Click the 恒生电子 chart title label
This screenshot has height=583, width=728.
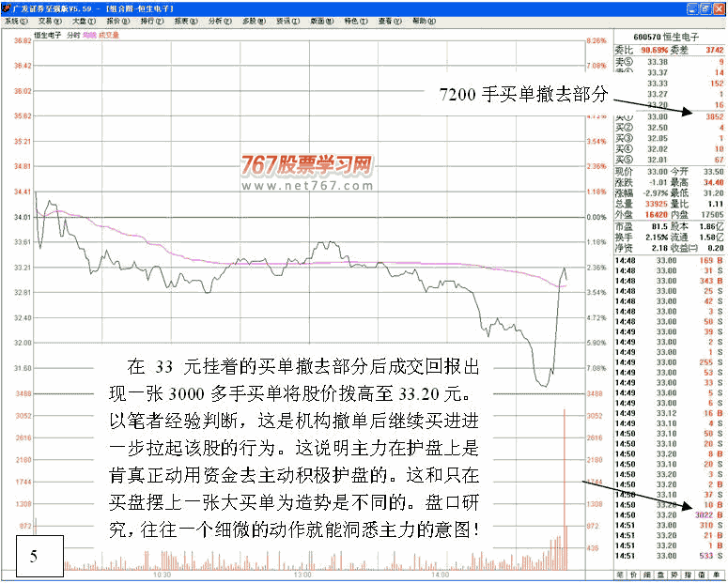(48, 36)
